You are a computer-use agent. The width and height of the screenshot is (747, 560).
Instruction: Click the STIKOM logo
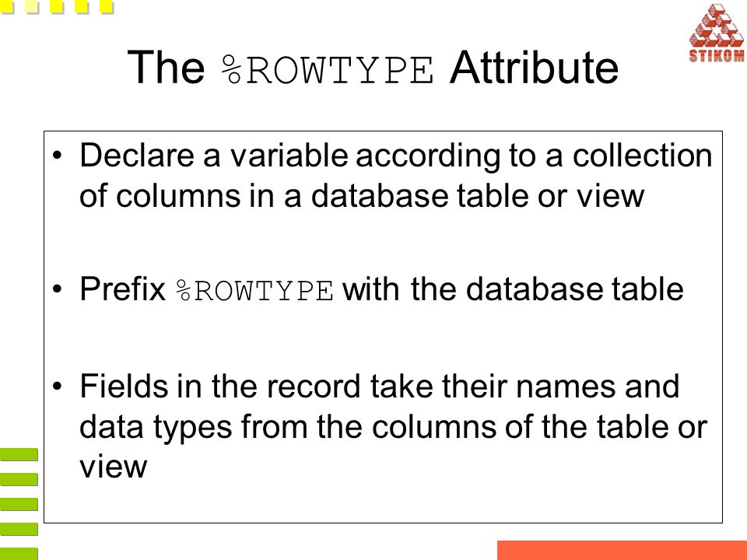(x=717, y=33)
